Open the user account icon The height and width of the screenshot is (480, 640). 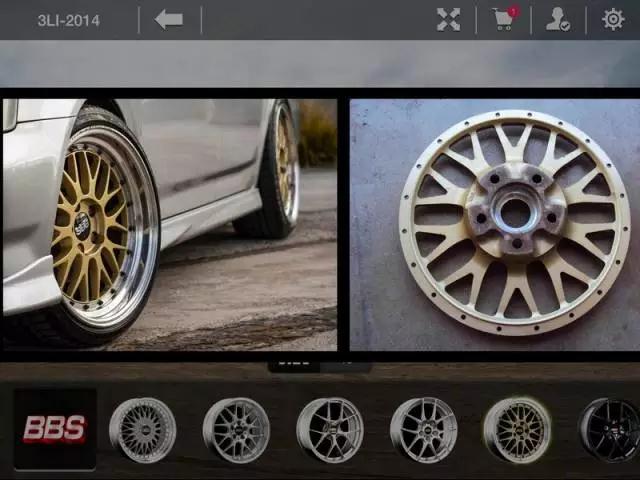[x=557, y=20]
